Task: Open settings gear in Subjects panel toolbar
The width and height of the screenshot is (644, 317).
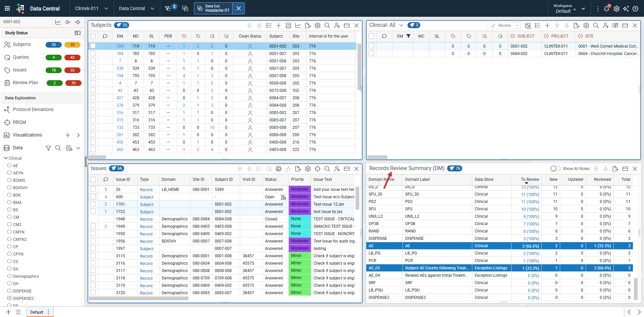Action: (317, 25)
